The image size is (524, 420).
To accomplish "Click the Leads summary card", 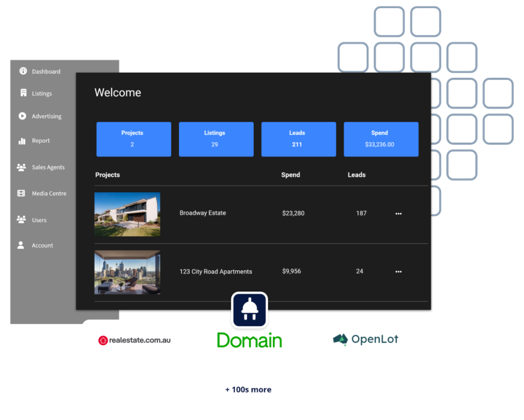I will [298, 139].
